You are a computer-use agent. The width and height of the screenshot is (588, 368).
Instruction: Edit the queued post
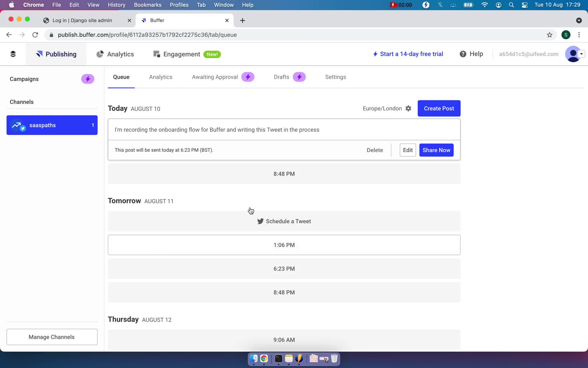coord(408,150)
